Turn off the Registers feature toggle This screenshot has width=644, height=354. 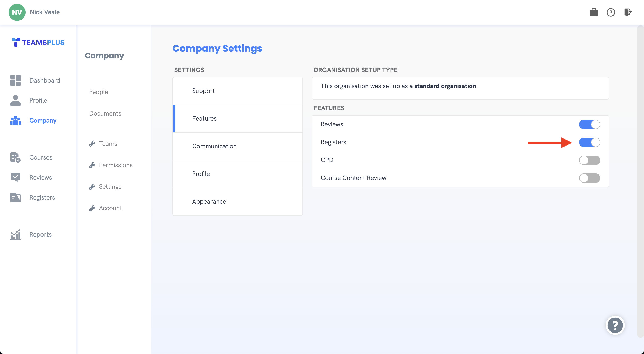tap(589, 142)
